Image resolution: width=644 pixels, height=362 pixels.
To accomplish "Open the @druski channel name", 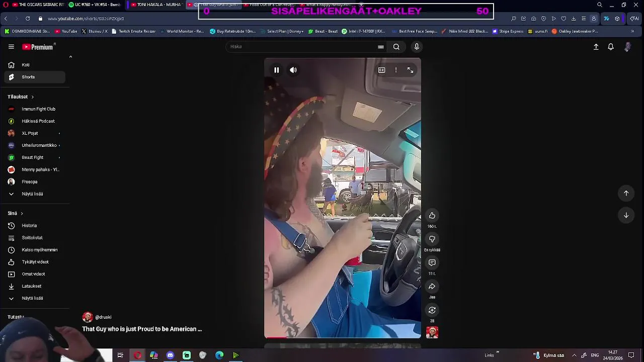I will coord(103,317).
